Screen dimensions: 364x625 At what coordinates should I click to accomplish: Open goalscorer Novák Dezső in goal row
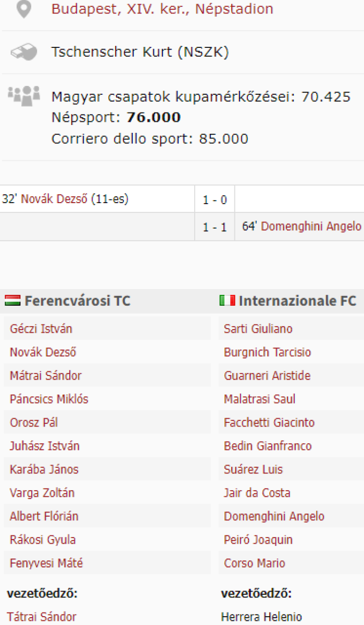54,199
